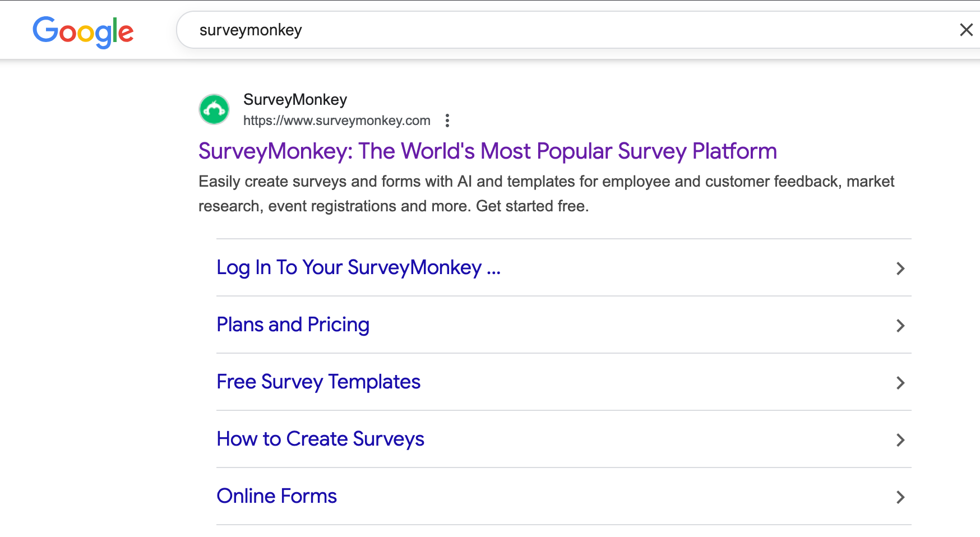980x537 pixels.
Task: Open the Log In To Your SurveyMonkey sitelink
Action: pyautogui.click(x=358, y=267)
